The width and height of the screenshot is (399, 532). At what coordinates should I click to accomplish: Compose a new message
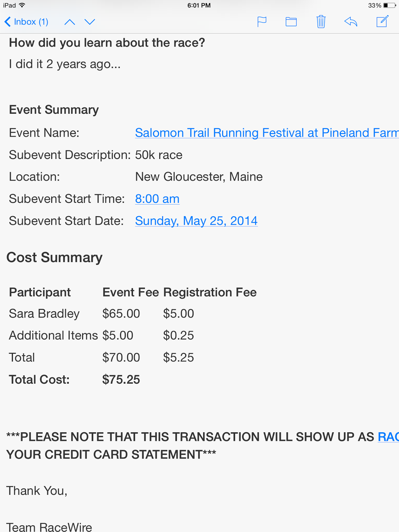coord(382,22)
